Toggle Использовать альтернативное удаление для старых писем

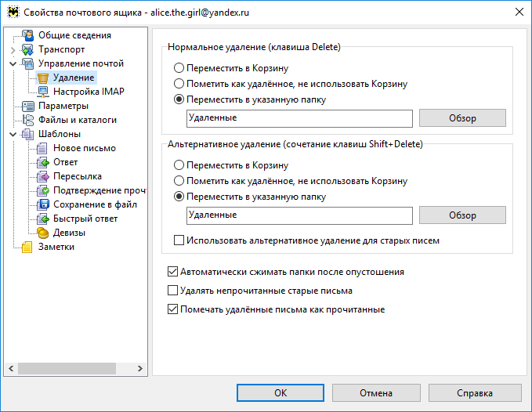click(179, 240)
